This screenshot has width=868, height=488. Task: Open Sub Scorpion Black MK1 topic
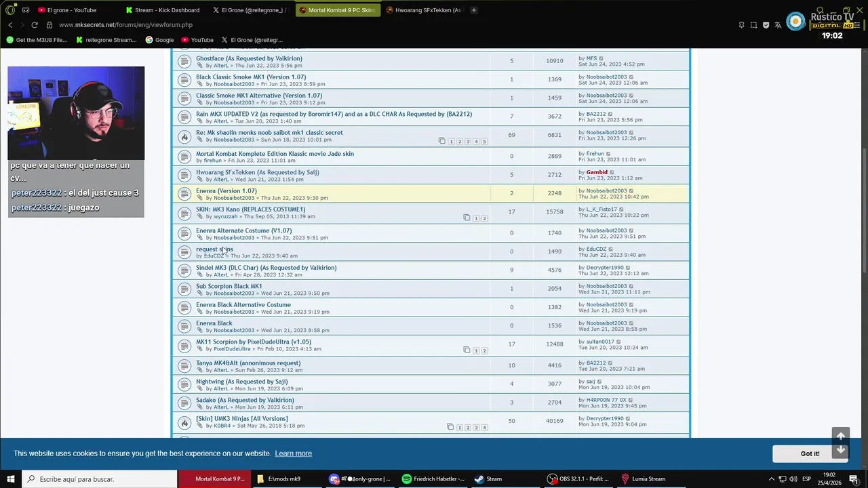coord(229,286)
